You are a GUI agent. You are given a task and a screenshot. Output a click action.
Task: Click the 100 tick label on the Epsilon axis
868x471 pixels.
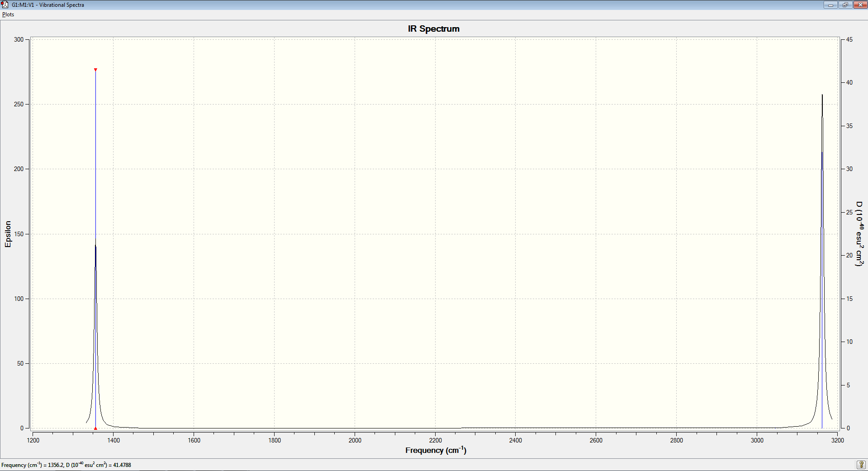[19, 299]
